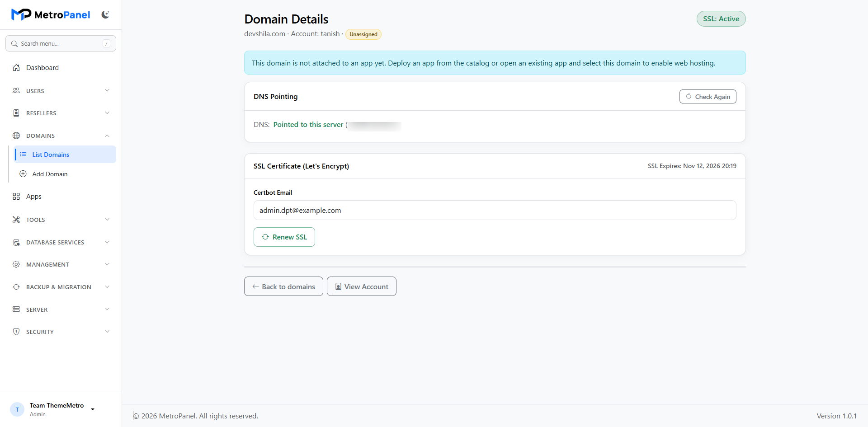Image resolution: width=868 pixels, height=427 pixels.
Task: Click the Server stack icon
Action: [x=16, y=310]
